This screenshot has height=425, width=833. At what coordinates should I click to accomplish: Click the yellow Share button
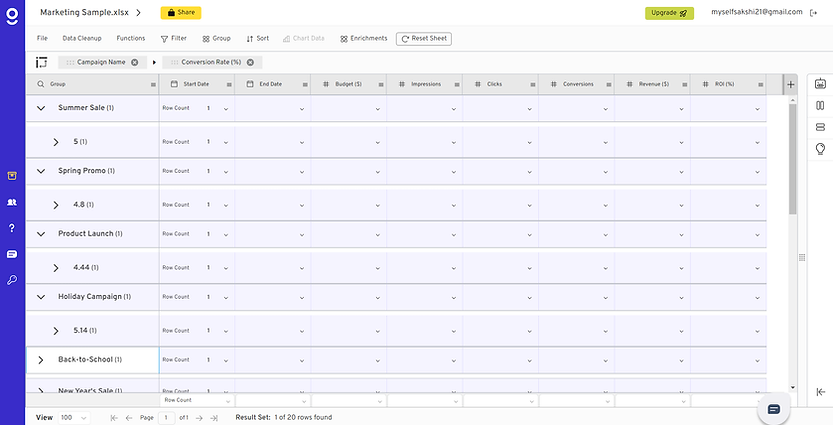180,13
